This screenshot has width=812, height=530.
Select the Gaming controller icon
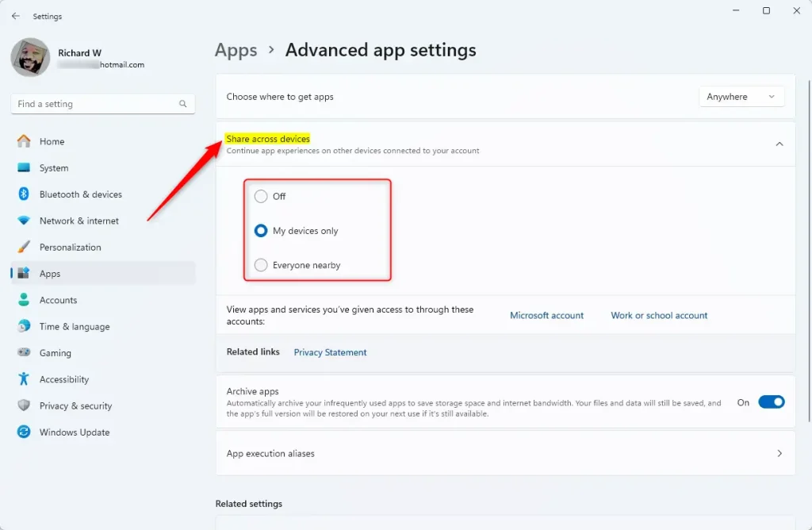tap(24, 353)
